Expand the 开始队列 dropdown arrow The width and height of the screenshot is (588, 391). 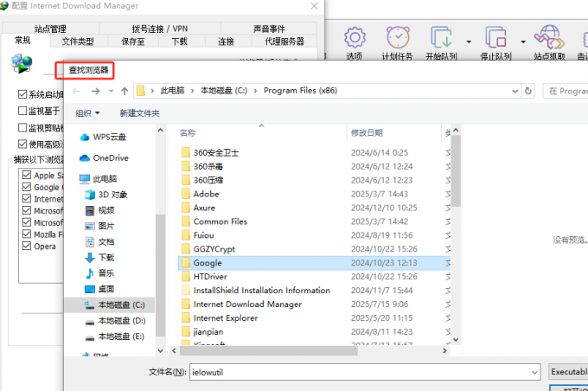(469, 42)
